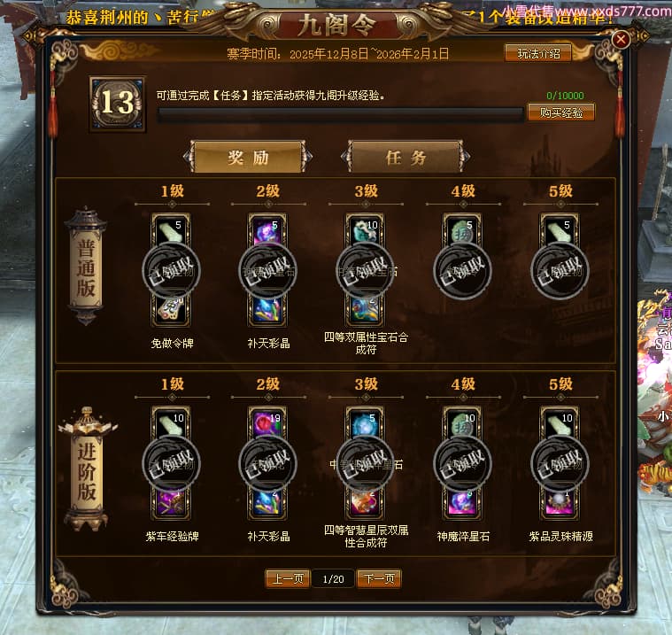Click the level 13 badge icon
Image resolution: width=672 pixels, height=635 pixels.
coord(118,104)
